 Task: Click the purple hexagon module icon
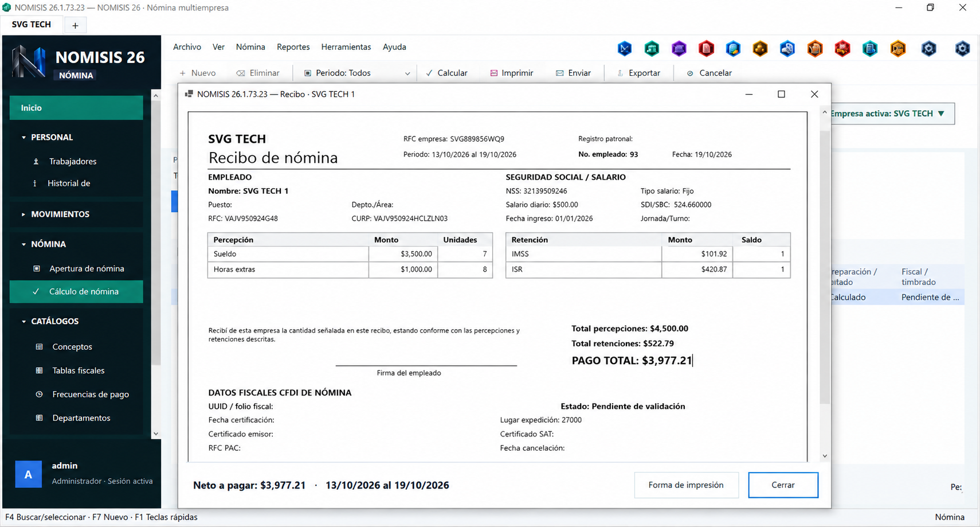679,49
